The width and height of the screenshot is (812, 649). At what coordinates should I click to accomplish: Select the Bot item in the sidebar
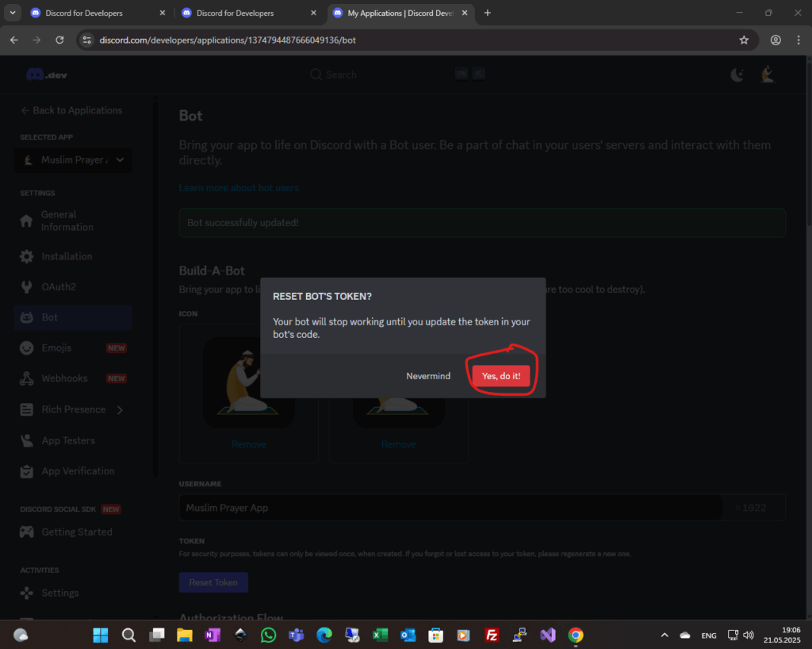[x=73, y=317]
